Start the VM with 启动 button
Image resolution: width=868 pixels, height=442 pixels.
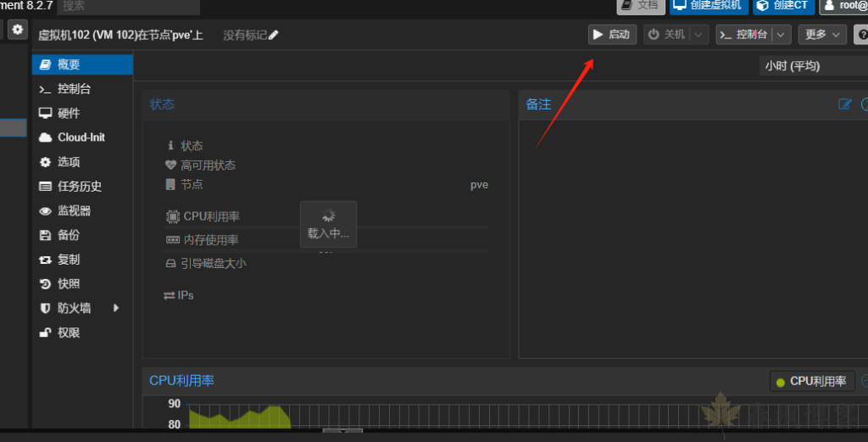pyautogui.click(x=612, y=34)
